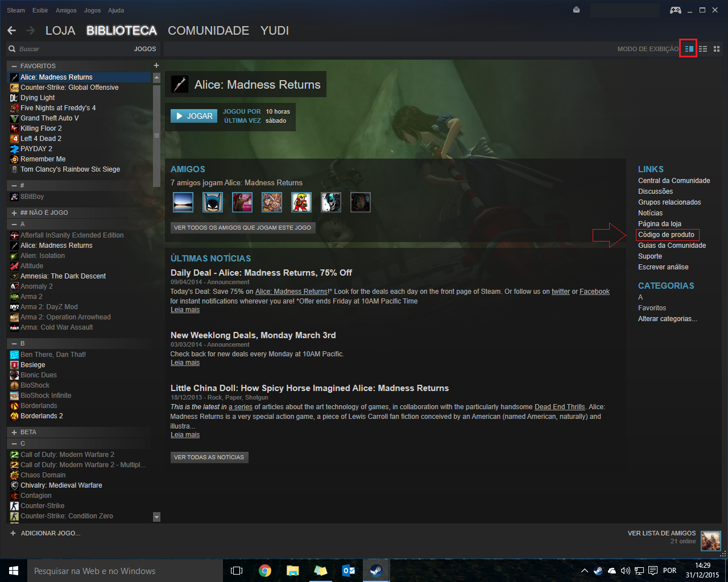Open the Street Fighter pixel-art friend avatar
The image size is (728, 582).
(x=301, y=202)
